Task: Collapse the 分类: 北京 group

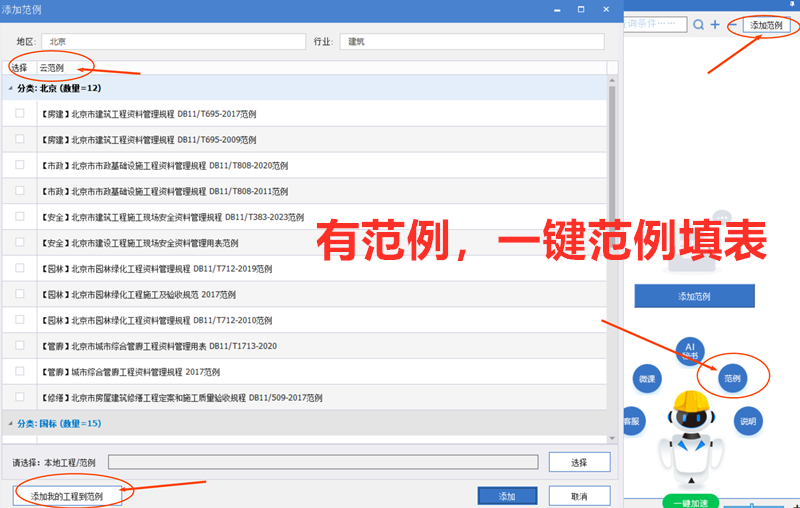Action: coord(11,88)
